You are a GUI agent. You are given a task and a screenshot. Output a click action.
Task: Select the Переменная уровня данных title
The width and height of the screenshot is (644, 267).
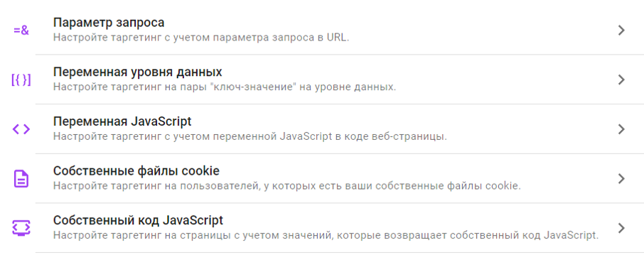click(x=138, y=72)
